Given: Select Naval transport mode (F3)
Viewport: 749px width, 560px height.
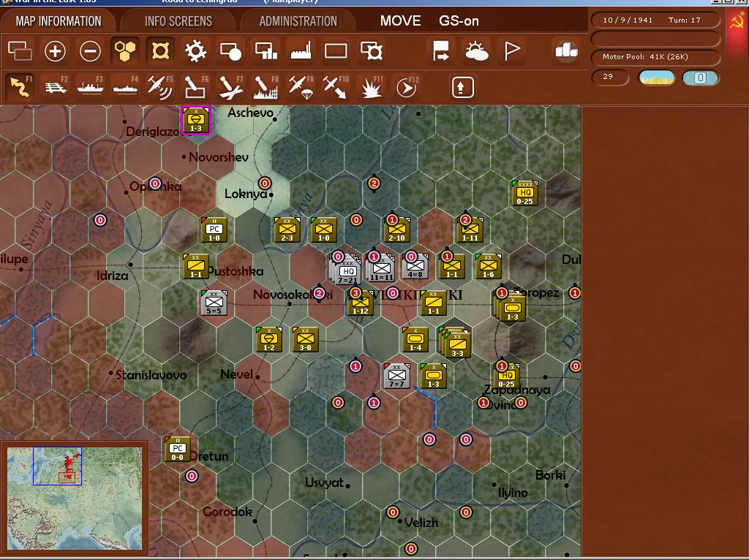Looking at the screenshot, I should (91, 87).
